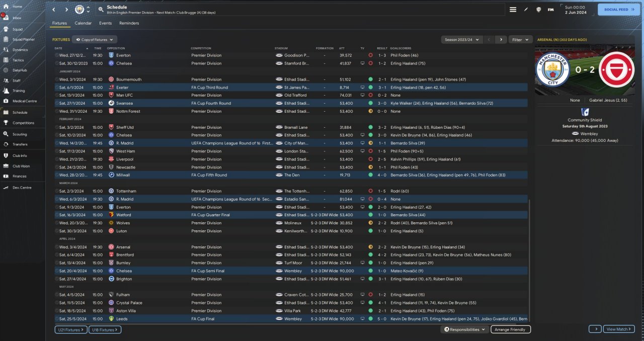Screen dimensions: 644x341
Task: Select the Leeds FA Cup Final row checkbox
Action: point(57,319)
